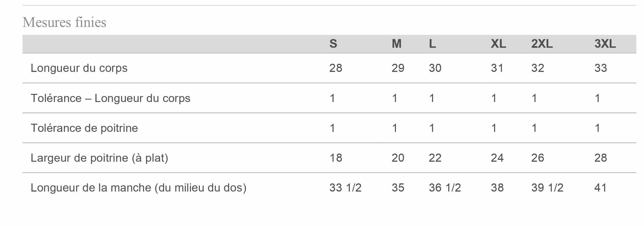Click sleeve length 33 1/2 cell

pos(345,188)
